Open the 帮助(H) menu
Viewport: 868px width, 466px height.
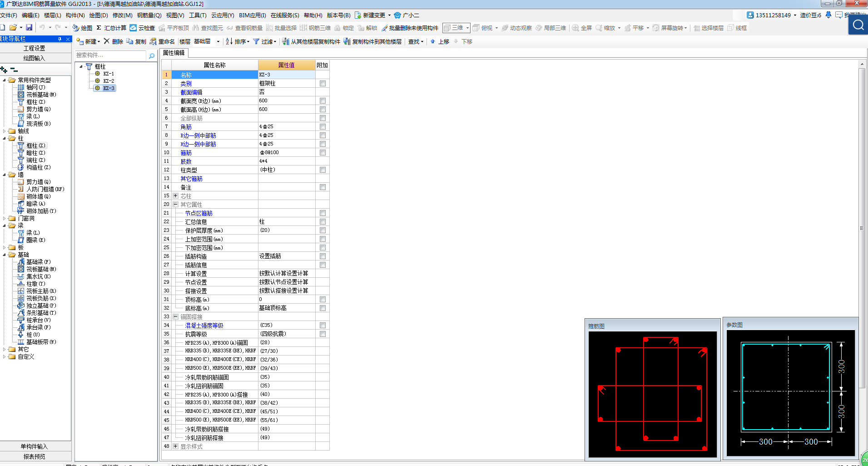(x=313, y=15)
